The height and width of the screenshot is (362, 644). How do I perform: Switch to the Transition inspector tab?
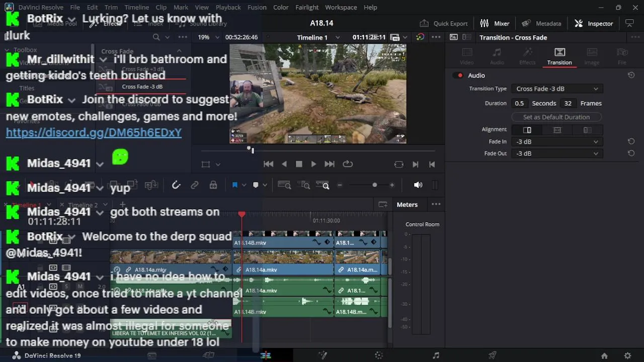click(x=559, y=56)
